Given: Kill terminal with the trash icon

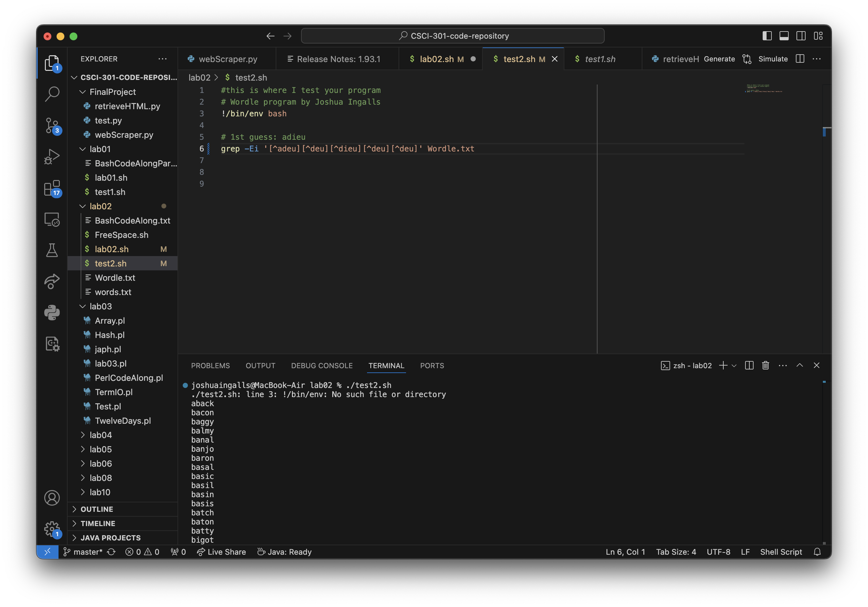Looking at the screenshot, I should [766, 366].
